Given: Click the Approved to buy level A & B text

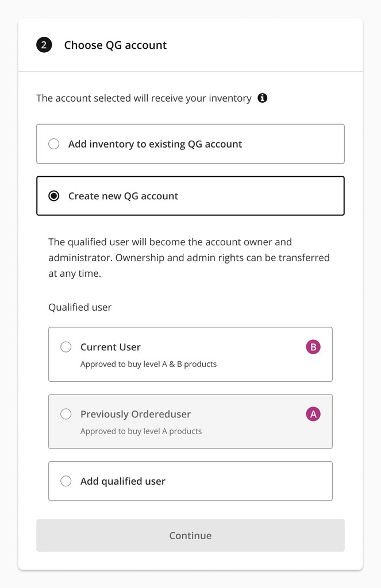Looking at the screenshot, I should click(148, 364).
